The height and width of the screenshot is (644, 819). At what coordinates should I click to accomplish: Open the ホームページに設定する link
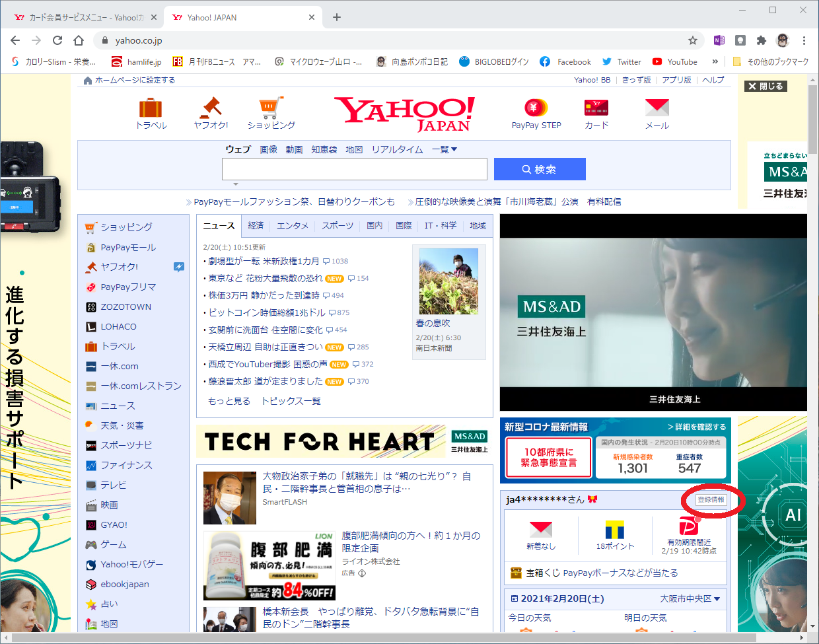click(x=129, y=80)
